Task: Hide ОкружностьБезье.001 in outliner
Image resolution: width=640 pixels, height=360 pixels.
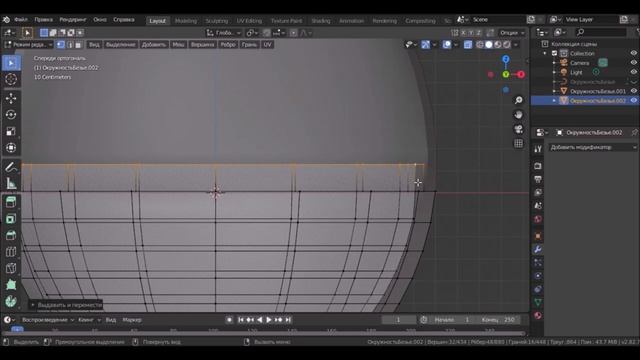Action: [x=633, y=91]
